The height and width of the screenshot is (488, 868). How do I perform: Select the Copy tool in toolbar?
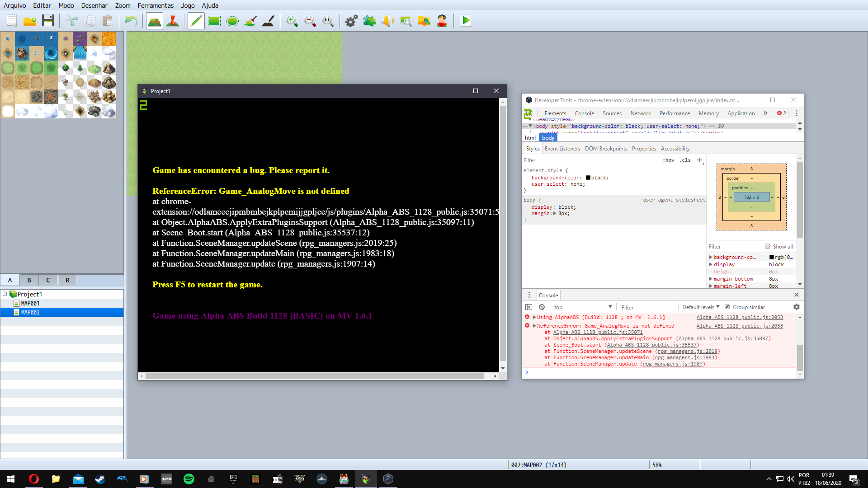click(x=90, y=21)
